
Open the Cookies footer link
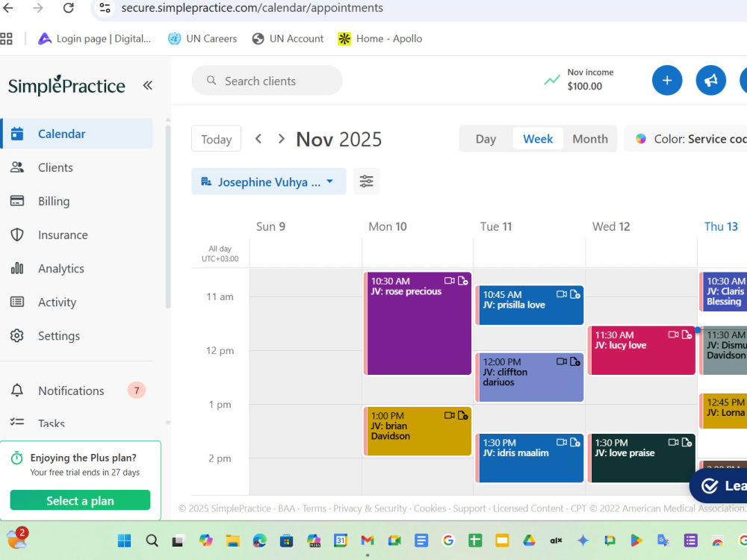(430, 508)
